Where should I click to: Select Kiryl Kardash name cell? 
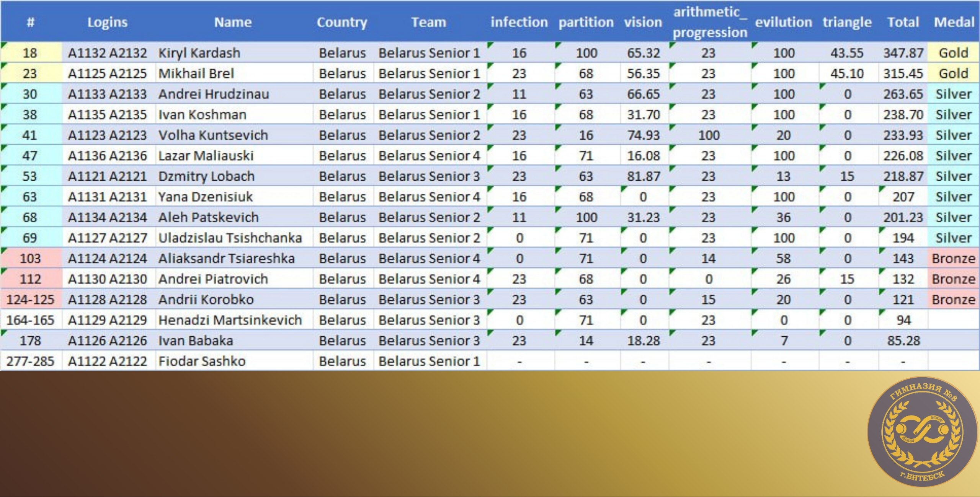pos(199,53)
